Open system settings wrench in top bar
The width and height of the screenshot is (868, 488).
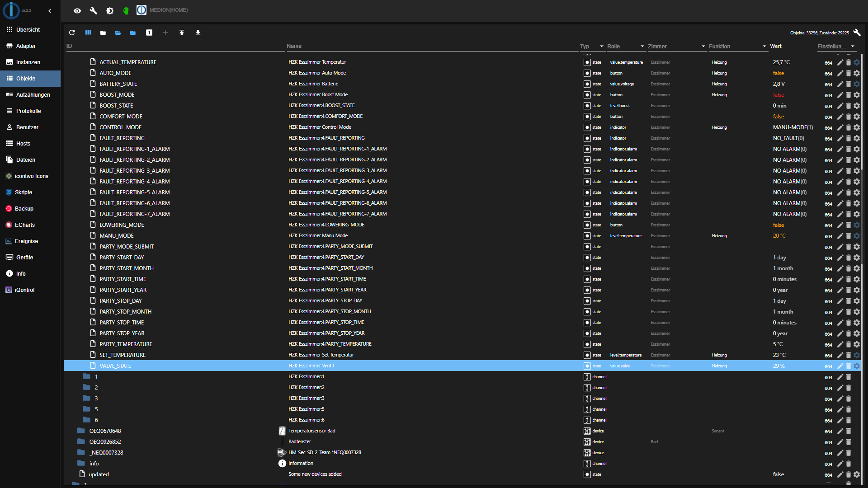click(x=94, y=10)
